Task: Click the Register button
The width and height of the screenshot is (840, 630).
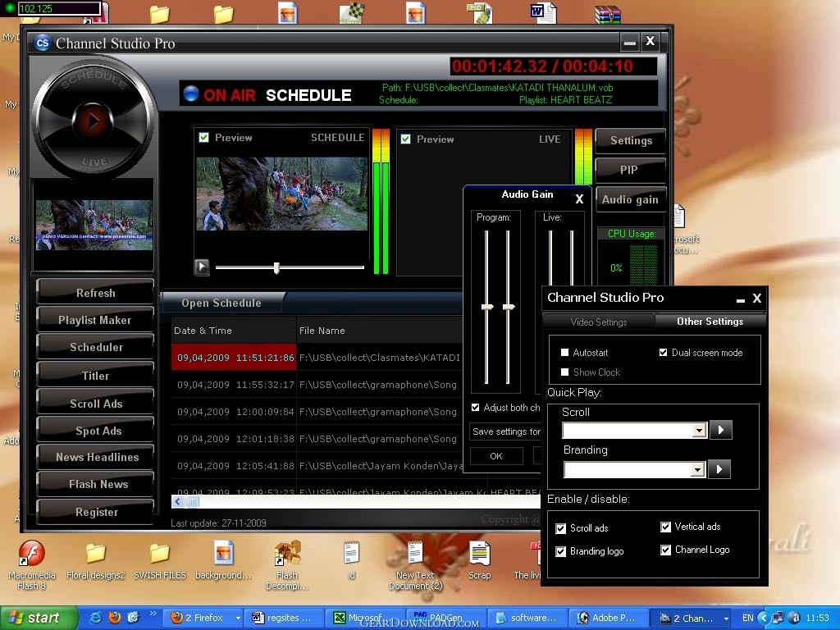Action: click(x=97, y=512)
